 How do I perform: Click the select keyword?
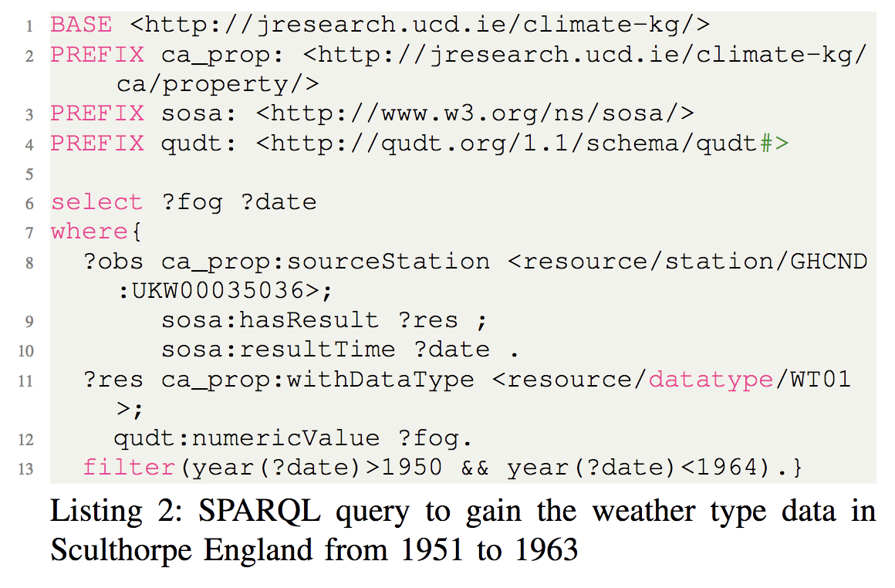tap(96, 202)
